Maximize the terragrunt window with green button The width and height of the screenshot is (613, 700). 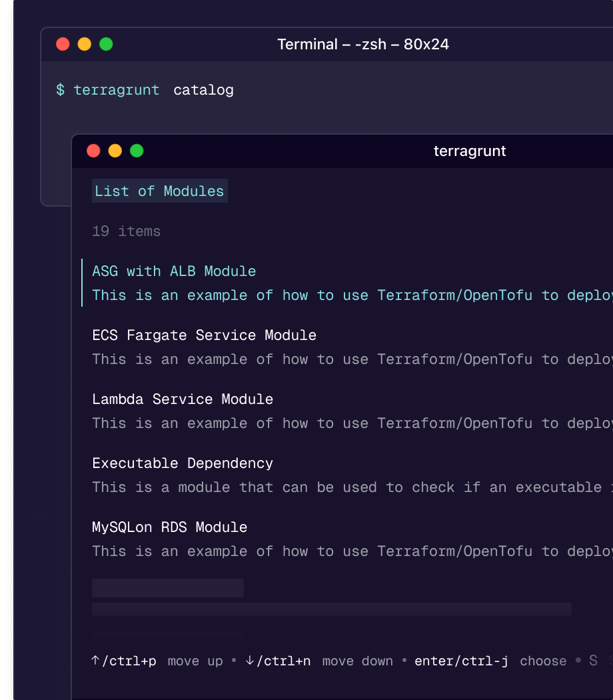(x=137, y=151)
